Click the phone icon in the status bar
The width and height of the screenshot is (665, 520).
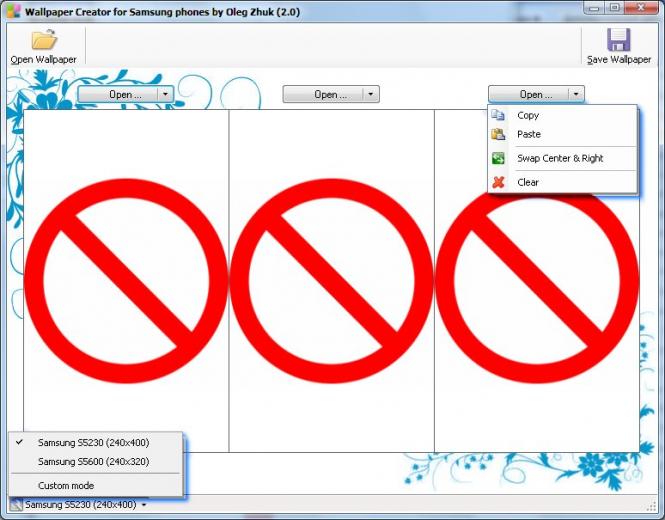click(x=16, y=505)
